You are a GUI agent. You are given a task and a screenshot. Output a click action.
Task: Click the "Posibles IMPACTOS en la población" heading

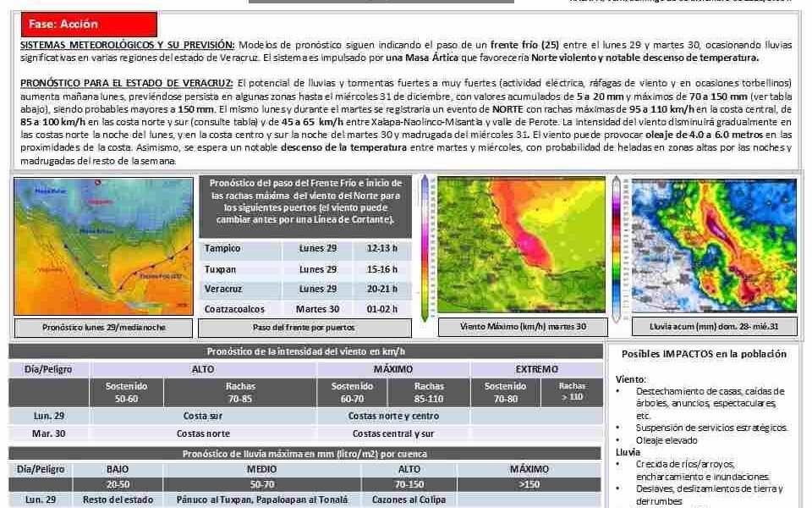704,354
